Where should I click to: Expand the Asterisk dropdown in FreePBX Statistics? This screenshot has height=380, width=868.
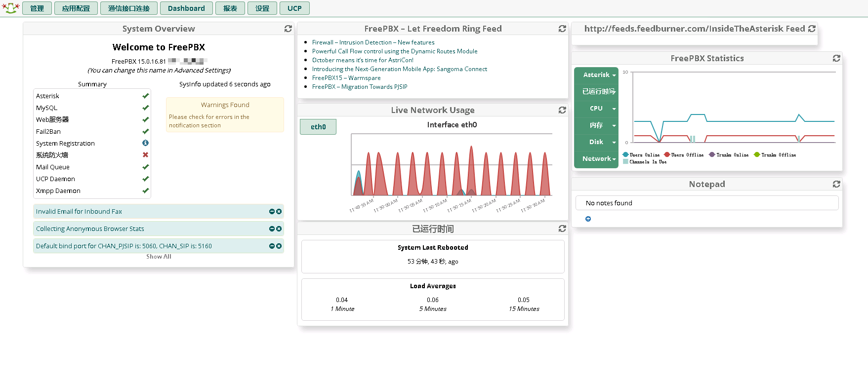tap(596, 75)
